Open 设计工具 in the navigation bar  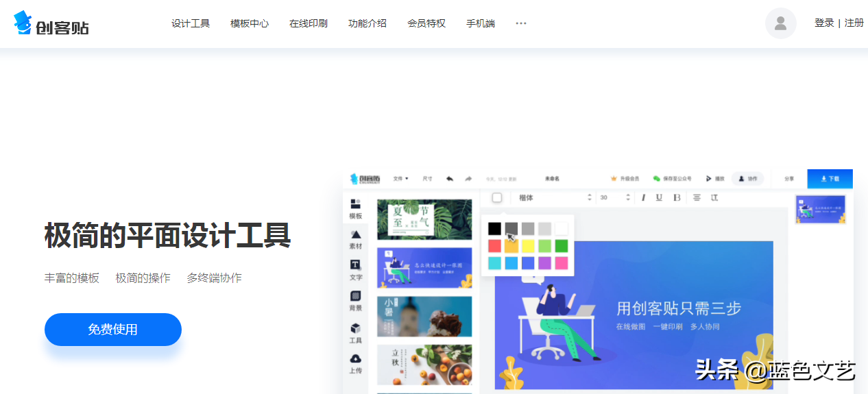[191, 23]
